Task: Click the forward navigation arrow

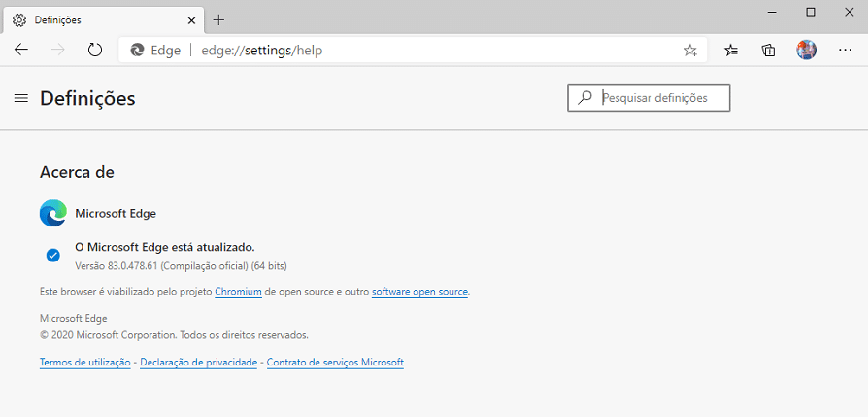Action: (58, 50)
